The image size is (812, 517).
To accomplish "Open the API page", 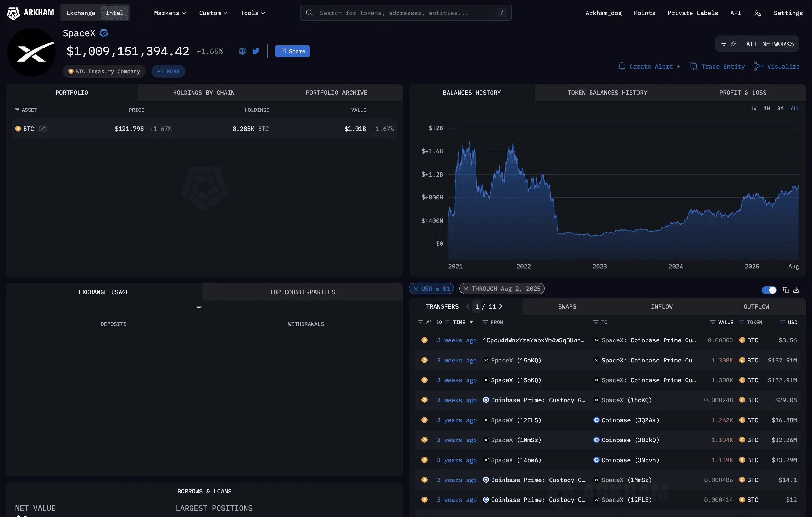I will point(736,13).
